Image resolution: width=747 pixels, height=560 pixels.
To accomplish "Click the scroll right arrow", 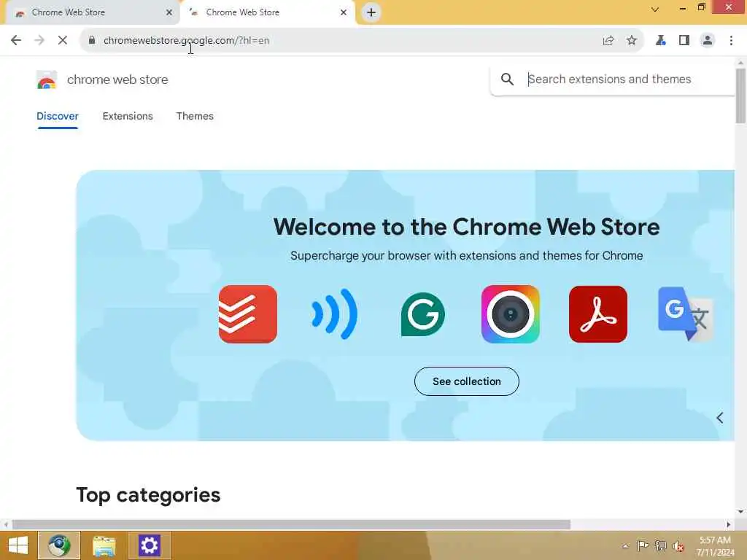I will 729,525.
